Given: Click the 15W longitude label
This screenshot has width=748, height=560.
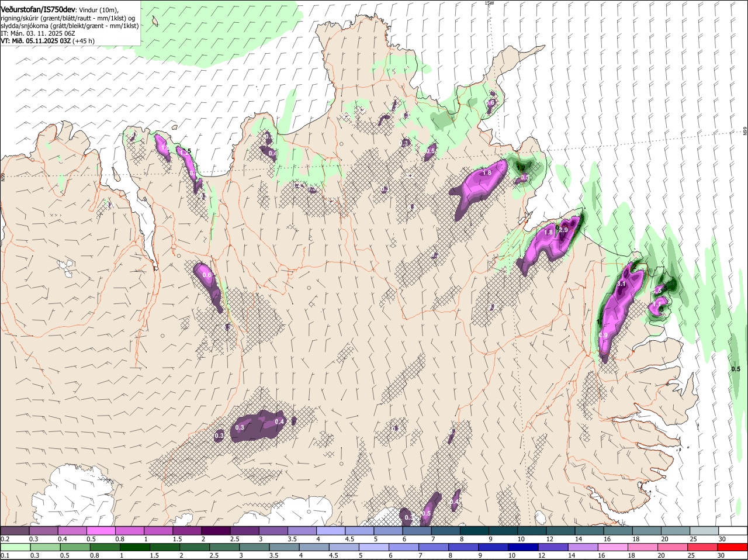Looking at the screenshot, I should click(x=489, y=3).
